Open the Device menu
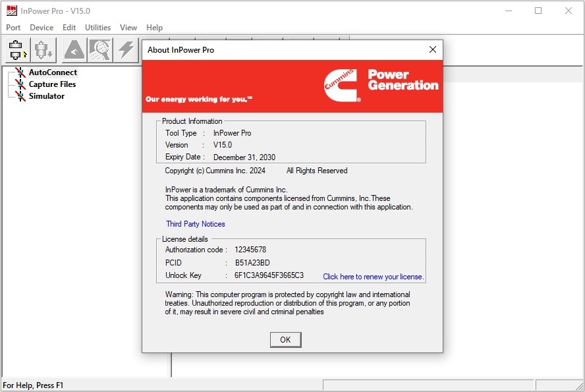Image resolution: width=585 pixels, height=392 pixels. pyautogui.click(x=42, y=28)
